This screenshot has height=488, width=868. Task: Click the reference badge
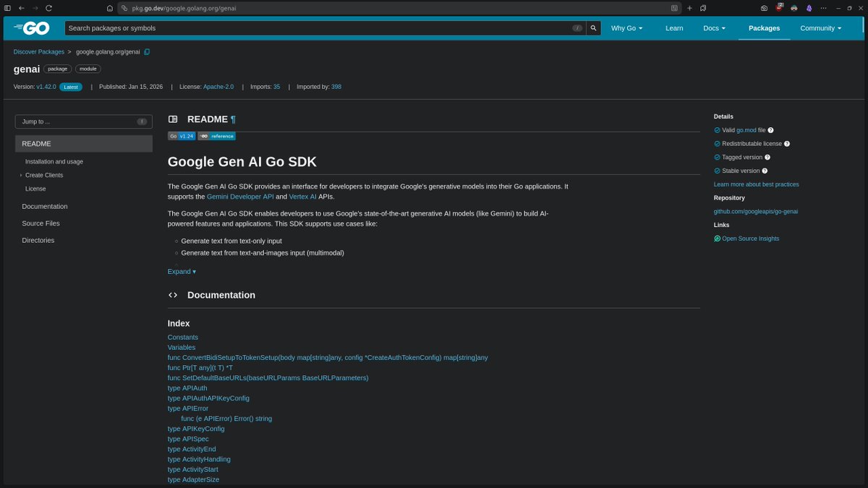(217, 136)
